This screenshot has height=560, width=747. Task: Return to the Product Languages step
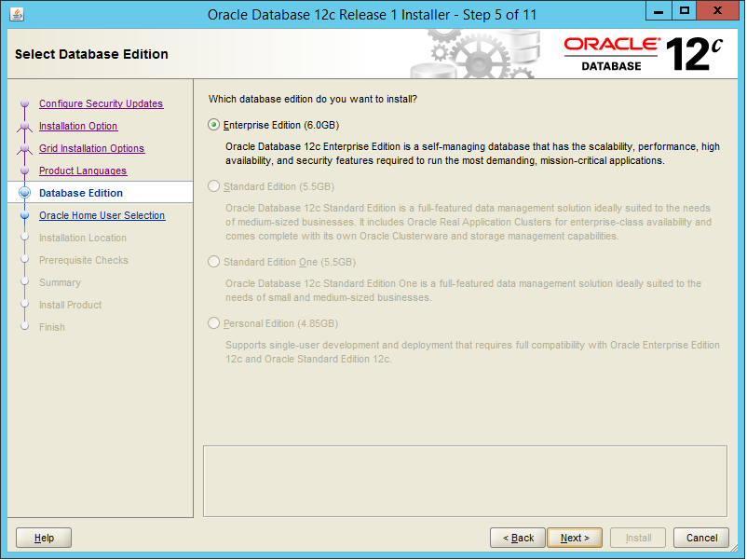(83, 171)
